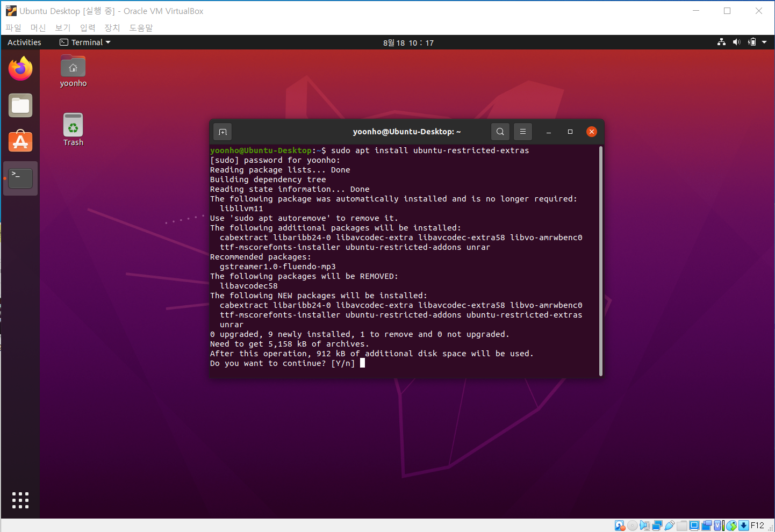Show Applications grid at dock bottom
The height and width of the screenshot is (532, 775).
point(20,500)
